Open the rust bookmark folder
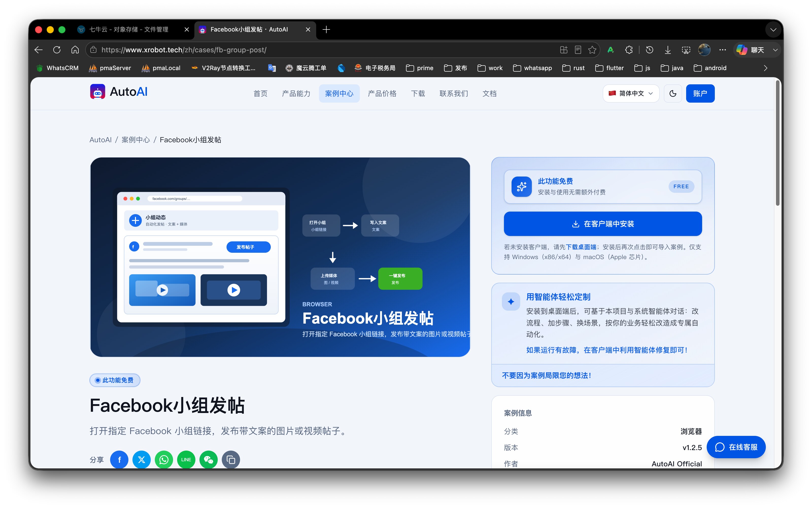 coord(573,68)
